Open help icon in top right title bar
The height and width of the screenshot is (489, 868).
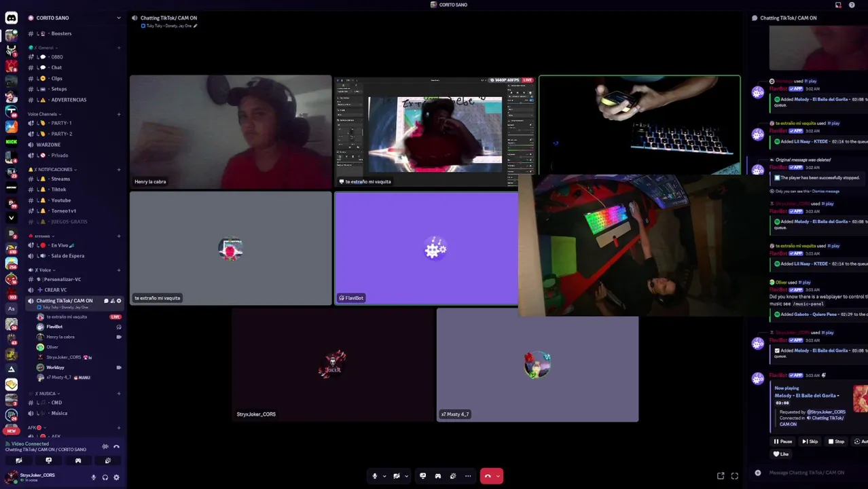(852, 5)
